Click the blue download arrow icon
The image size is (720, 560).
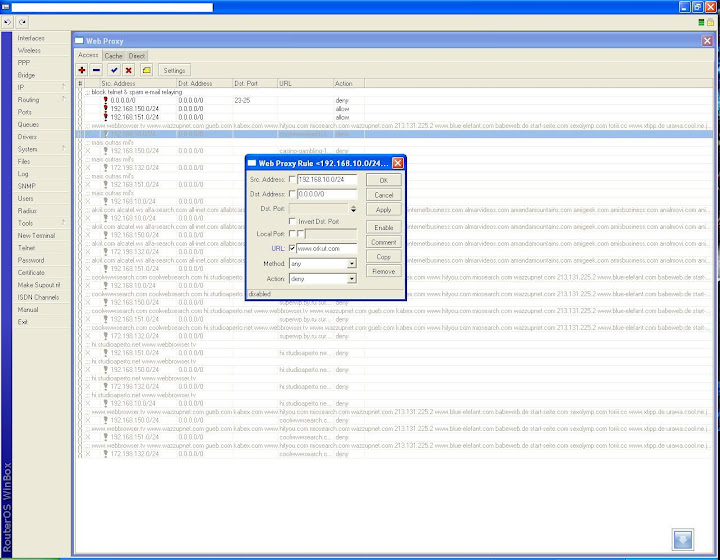(683, 539)
